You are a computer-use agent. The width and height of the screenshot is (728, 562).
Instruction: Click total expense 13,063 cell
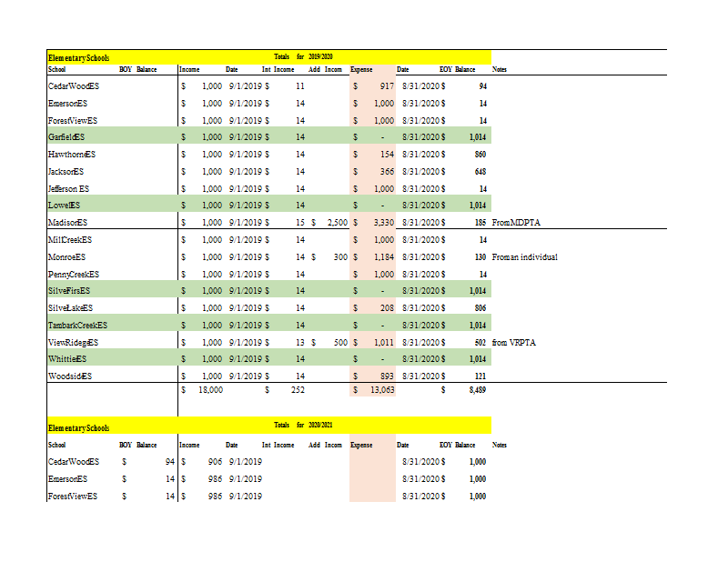pos(382,390)
